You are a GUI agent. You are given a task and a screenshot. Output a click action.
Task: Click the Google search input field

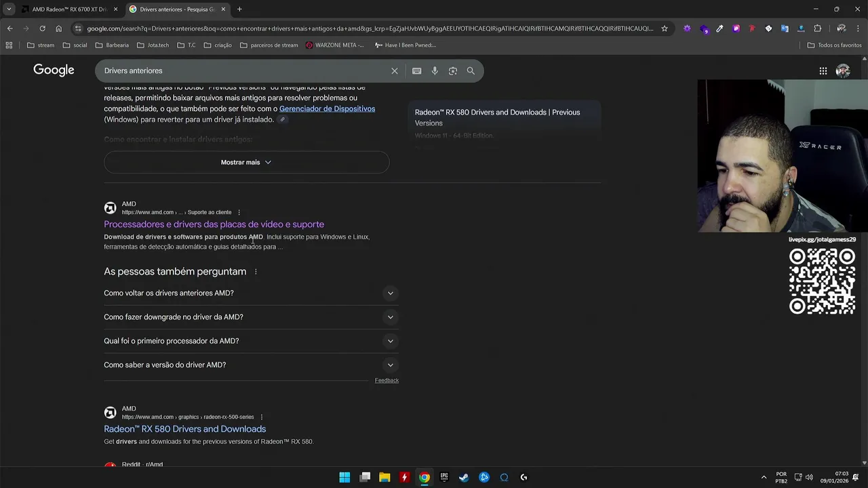[x=244, y=70]
